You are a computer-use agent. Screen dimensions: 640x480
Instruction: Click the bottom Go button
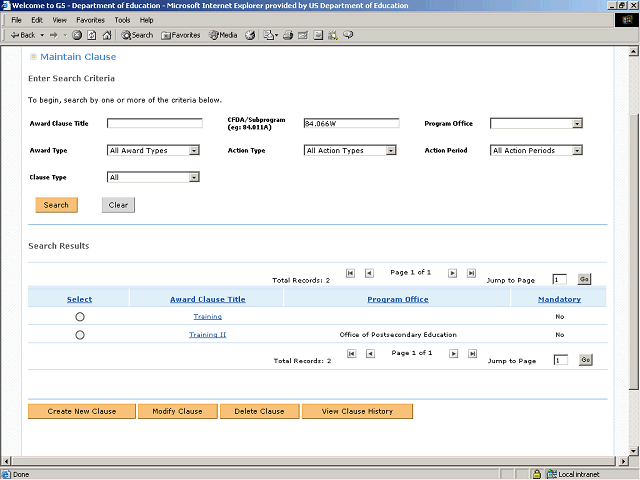pos(586,360)
